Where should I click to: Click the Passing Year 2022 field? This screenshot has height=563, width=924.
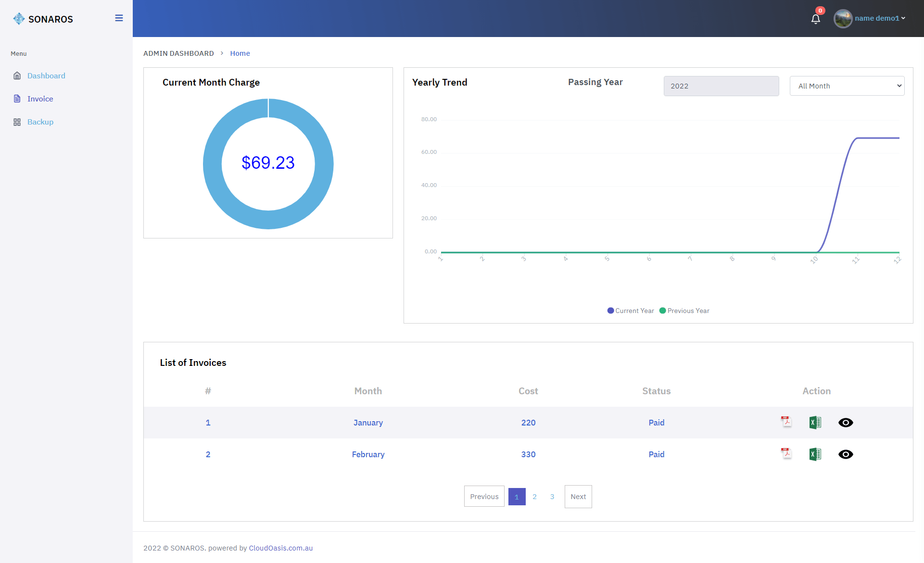[721, 86]
